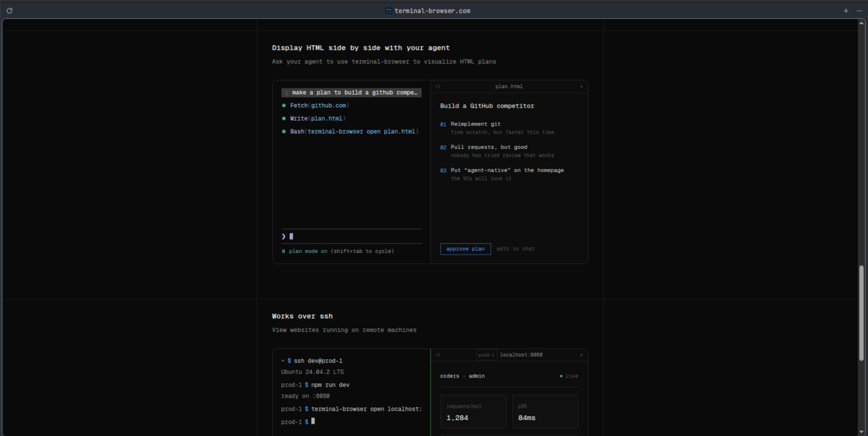Viewport: 868px width, 436px height.
Task: Open the browser's three-dot overflow menu
Action: (x=859, y=11)
